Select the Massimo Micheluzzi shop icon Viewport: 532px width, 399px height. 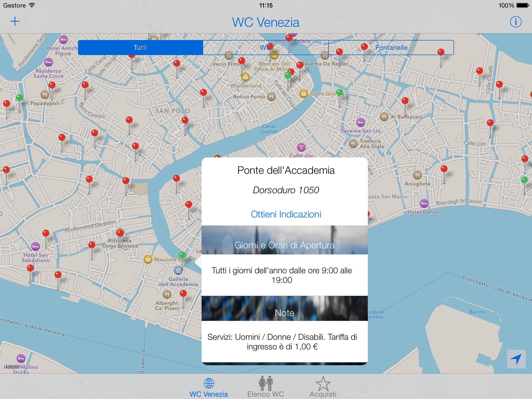coord(148,259)
